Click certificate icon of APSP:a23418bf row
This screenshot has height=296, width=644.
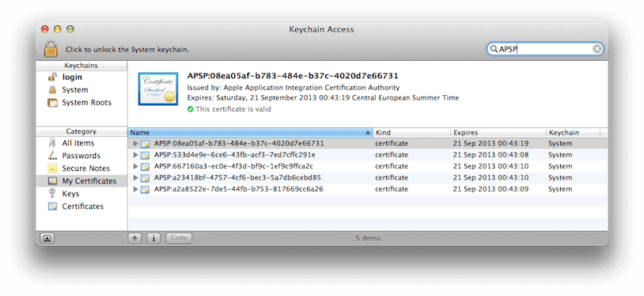coord(145,178)
